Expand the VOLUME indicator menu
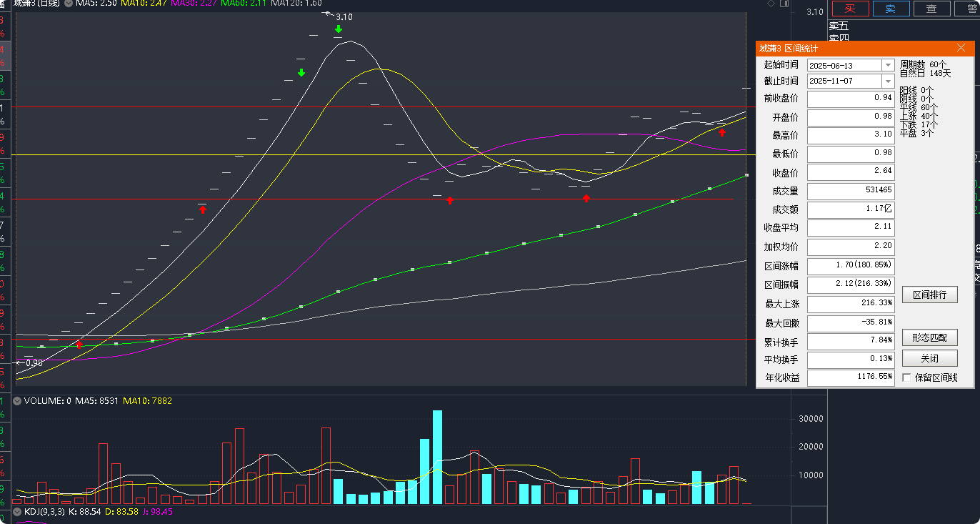Screen dimensions: 980x524 tap(17, 401)
